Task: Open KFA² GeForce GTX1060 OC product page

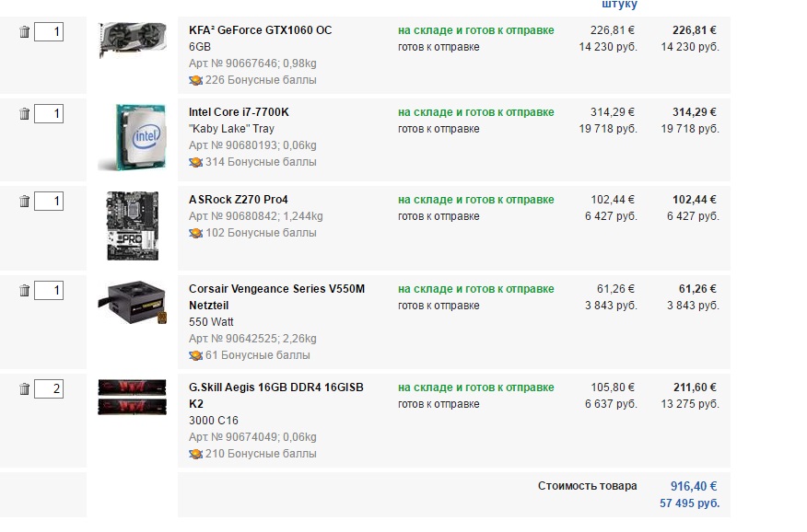Action: 261,30
